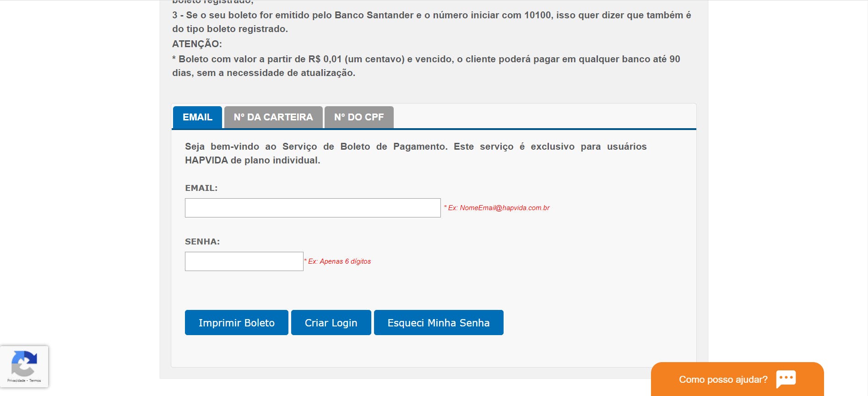Click the Criar Login button

click(331, 323)
